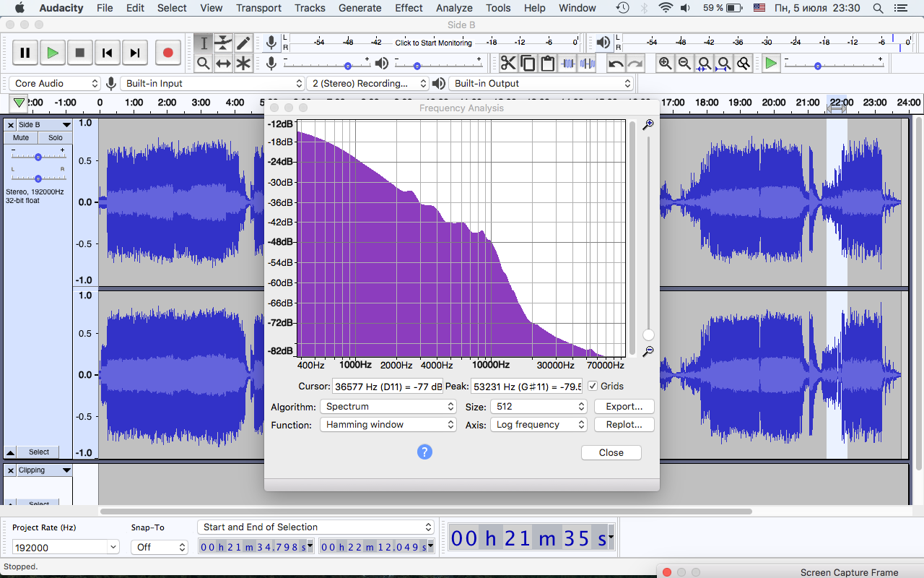This screenshot has height=578, width=924.
Task: Open help via blue question mark
Action: (x=424, y=452)
